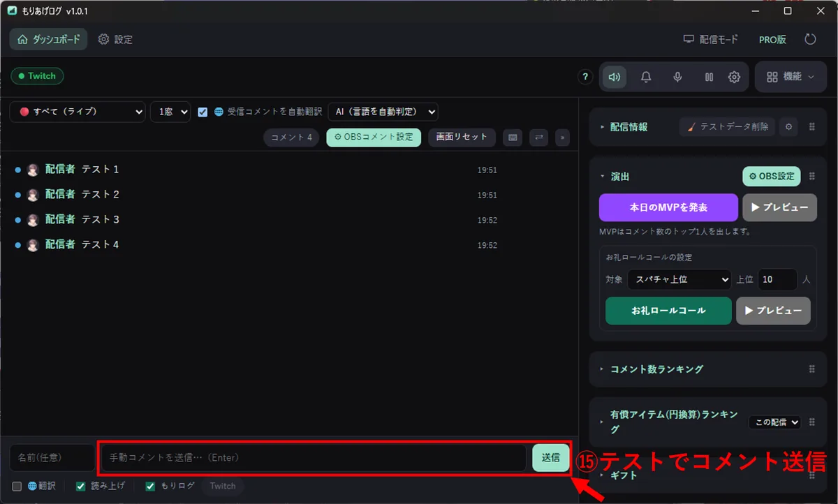Click the テストデータ削除 button
The height and width of the screenshot is (504, 838).
[x=727, y=127]
